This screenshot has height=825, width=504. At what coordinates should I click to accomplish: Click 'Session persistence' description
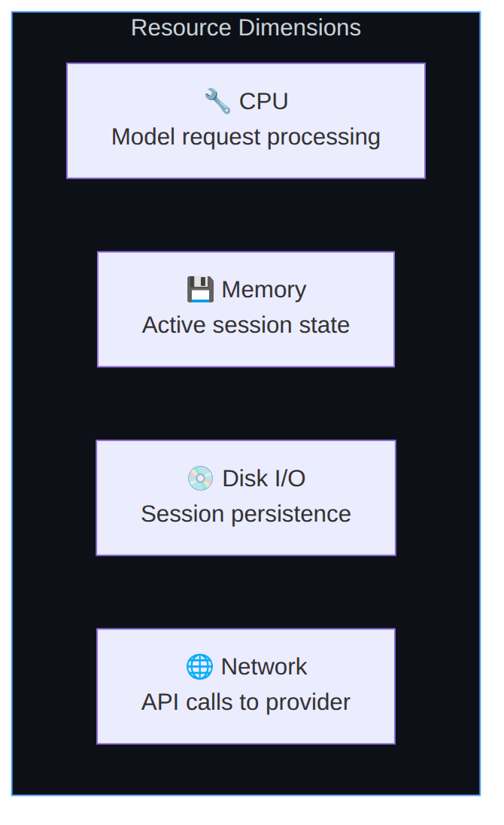click(x=246, y=514)
